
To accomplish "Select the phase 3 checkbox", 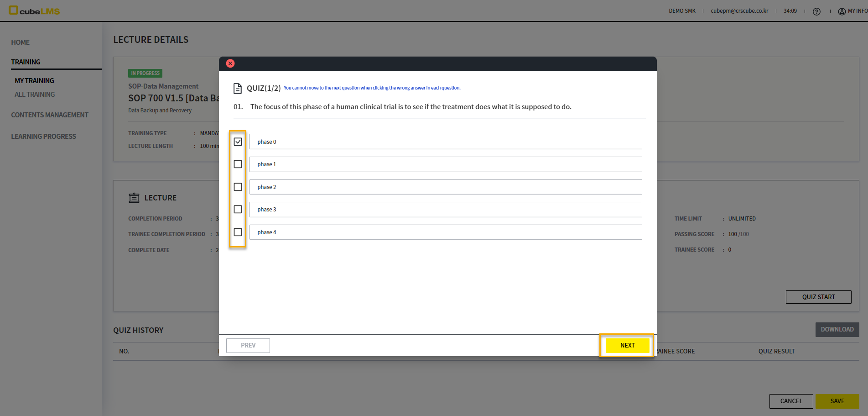I will (x=238, y=209).
